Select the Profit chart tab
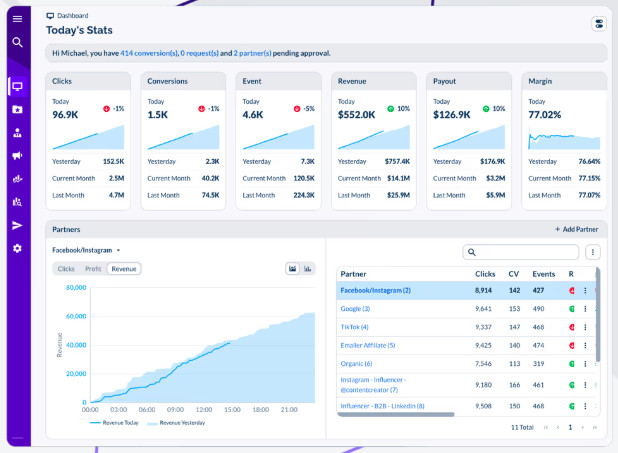 pyautogui.click(x=93, y=269)
